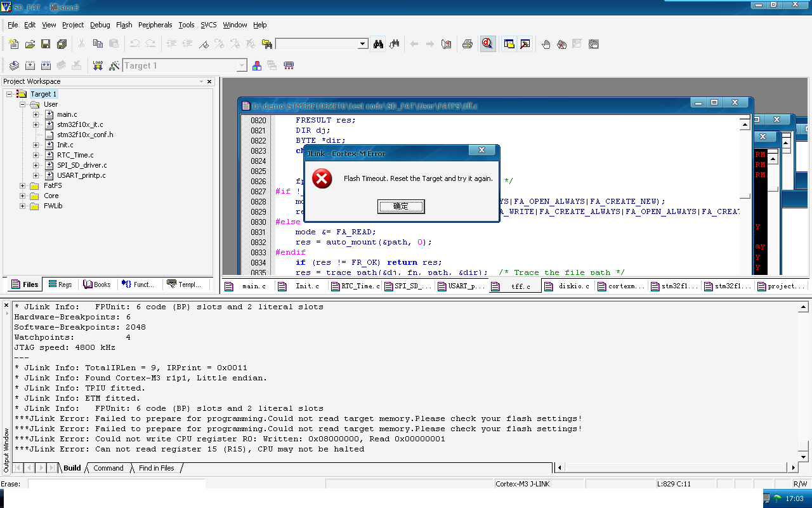Click the Save file toolbar icon
The image size is (812, 508).
(x=46, y=44)
